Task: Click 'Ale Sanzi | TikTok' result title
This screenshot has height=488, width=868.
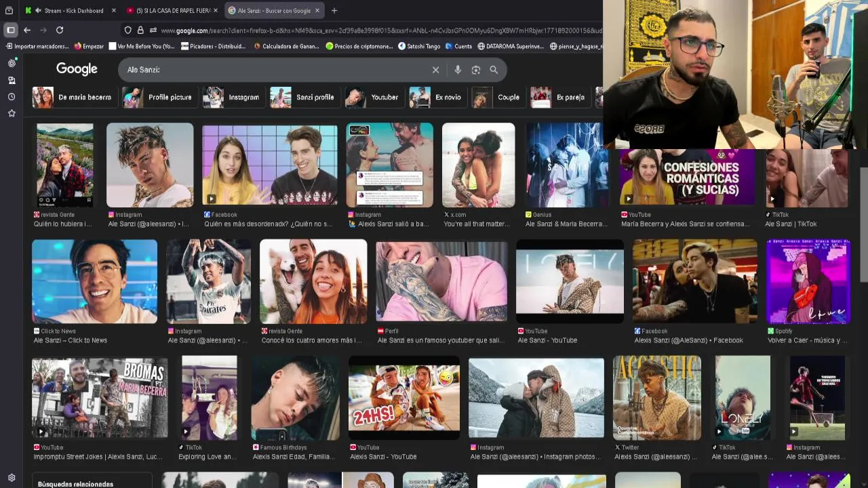Action: coord(791,224)
